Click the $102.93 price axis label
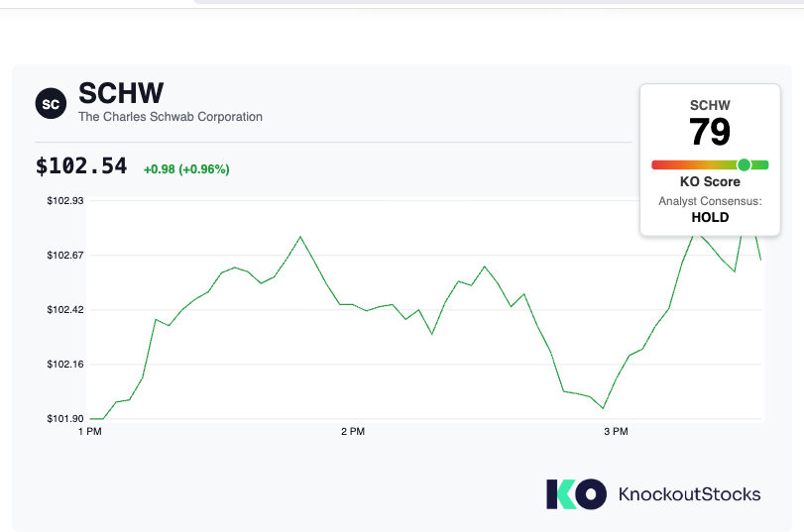804x532 pixels. click(x=65, y=200)
